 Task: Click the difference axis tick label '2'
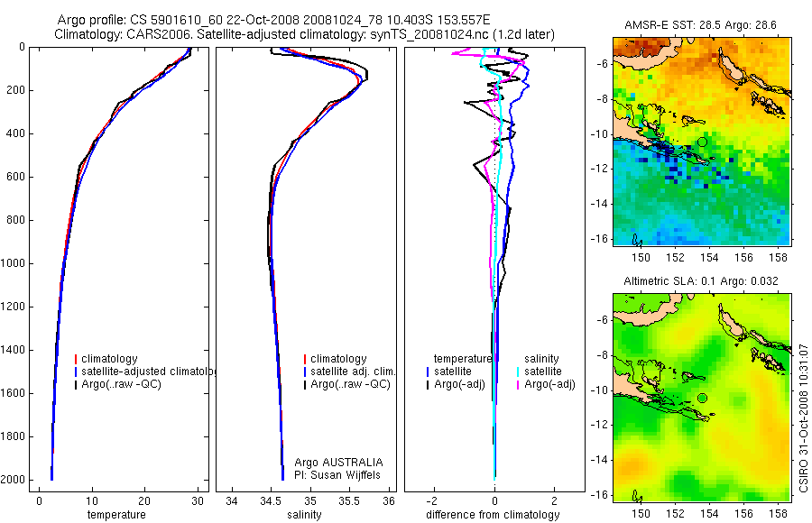click(555, 501)
